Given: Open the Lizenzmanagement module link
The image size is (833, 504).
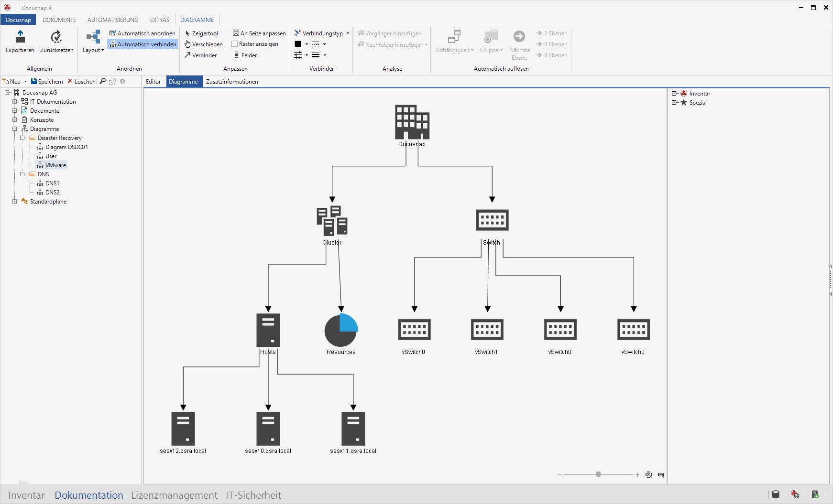Looking at the screenshot, I should (x=174, y=495).
